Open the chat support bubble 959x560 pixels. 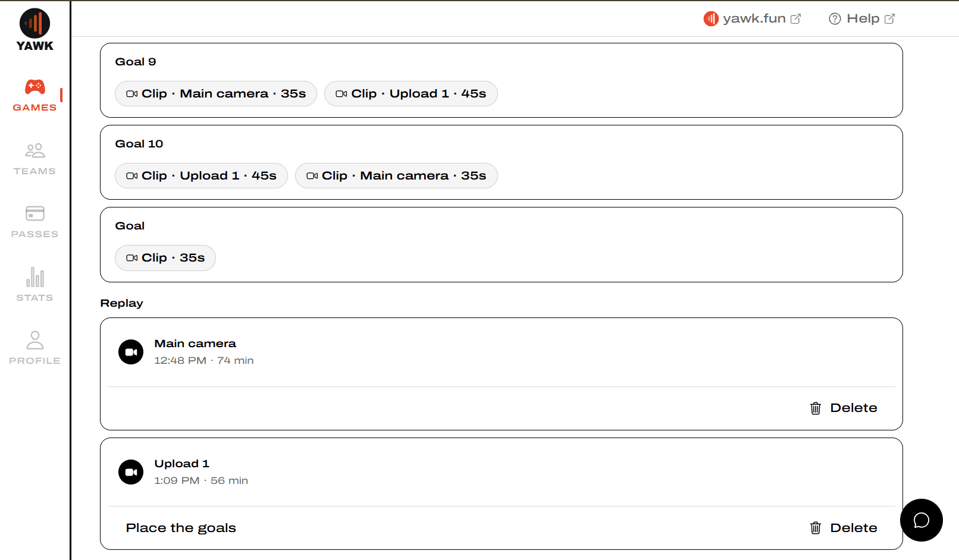[x=922, y=520]
